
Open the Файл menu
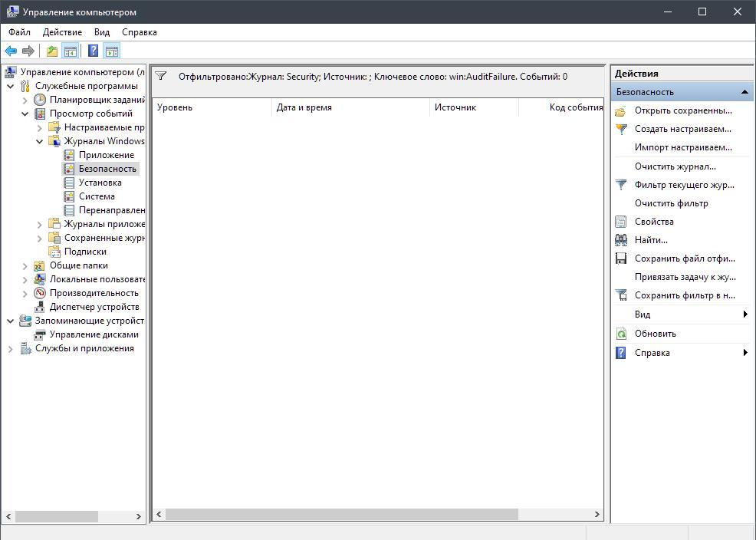click(x=19, y=32)
